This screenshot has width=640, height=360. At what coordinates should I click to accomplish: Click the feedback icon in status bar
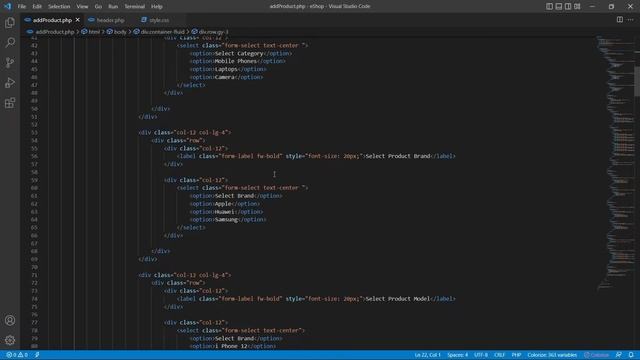click(619, 355)
